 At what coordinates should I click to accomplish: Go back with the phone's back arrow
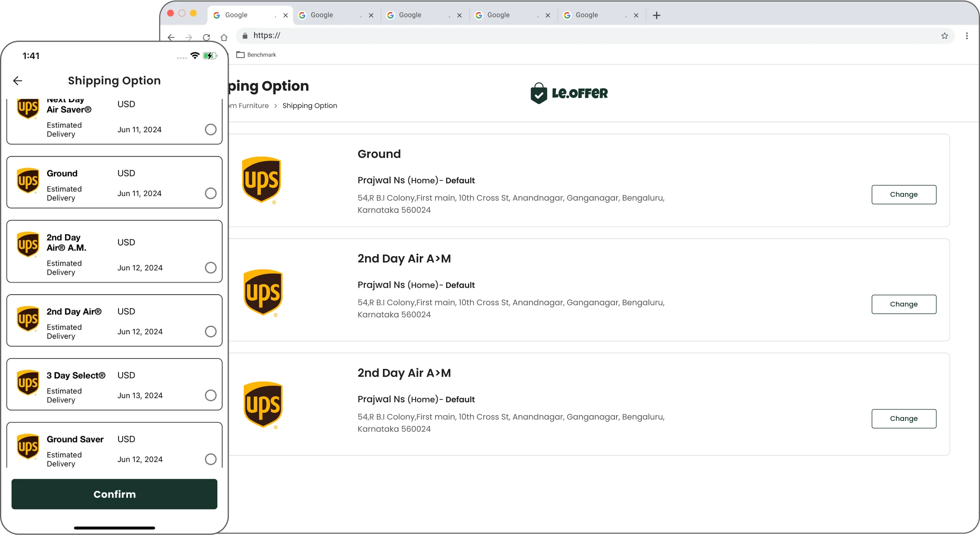[17, 81]
